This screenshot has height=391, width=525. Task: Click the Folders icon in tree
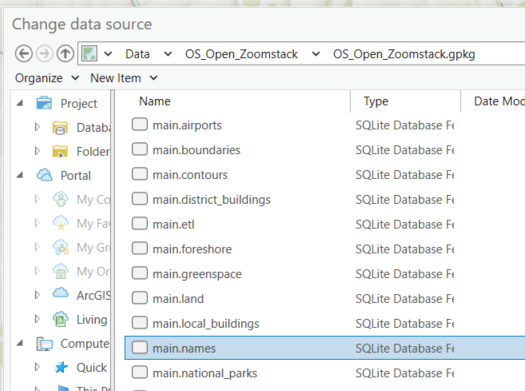click(60, 151)
